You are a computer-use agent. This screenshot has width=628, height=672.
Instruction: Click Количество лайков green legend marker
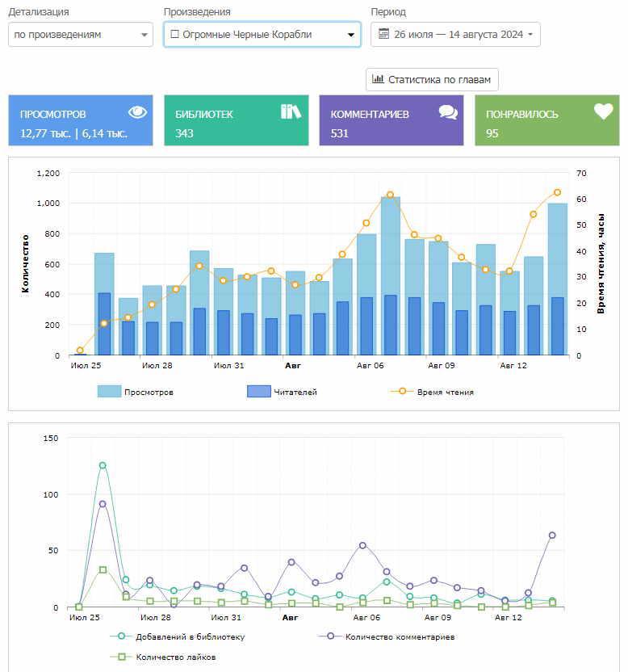(122, 657)
